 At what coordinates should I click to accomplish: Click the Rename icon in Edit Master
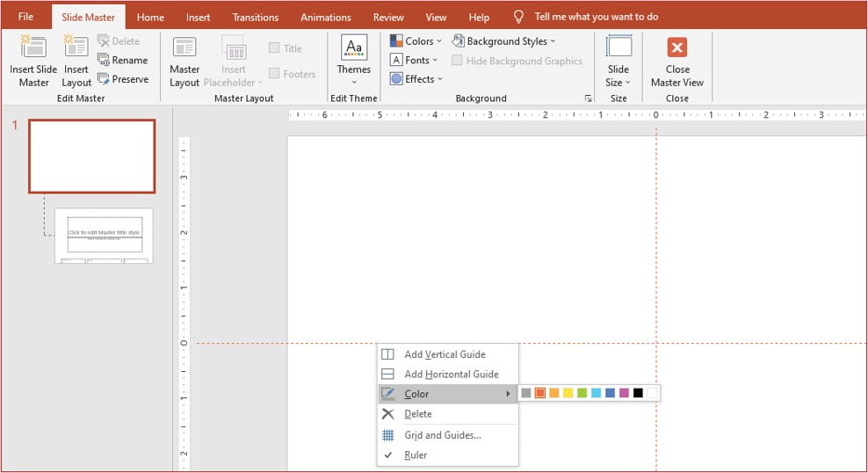point(104,60)
